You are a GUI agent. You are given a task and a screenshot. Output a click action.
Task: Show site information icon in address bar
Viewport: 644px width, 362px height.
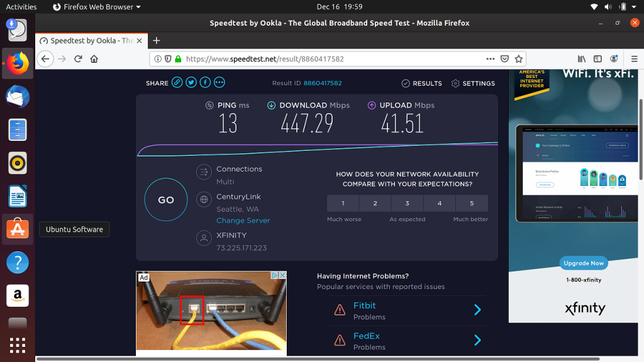pos(158,59)
